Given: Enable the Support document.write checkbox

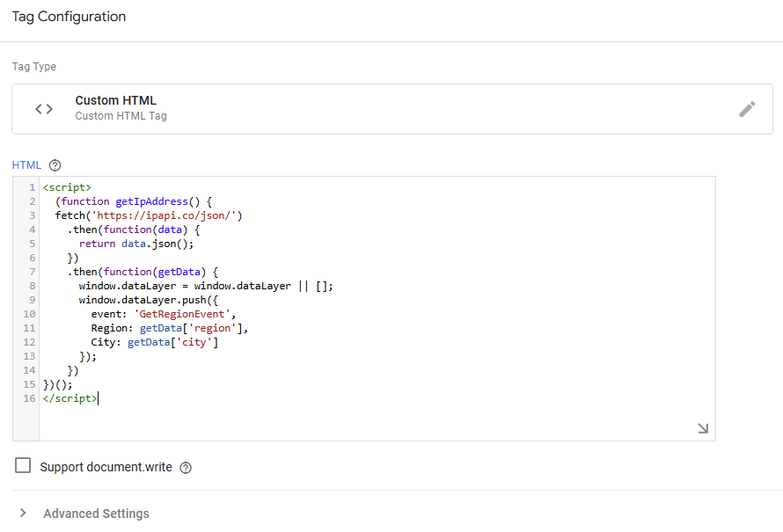Looking at the screenshot, I should click(21, 466).
